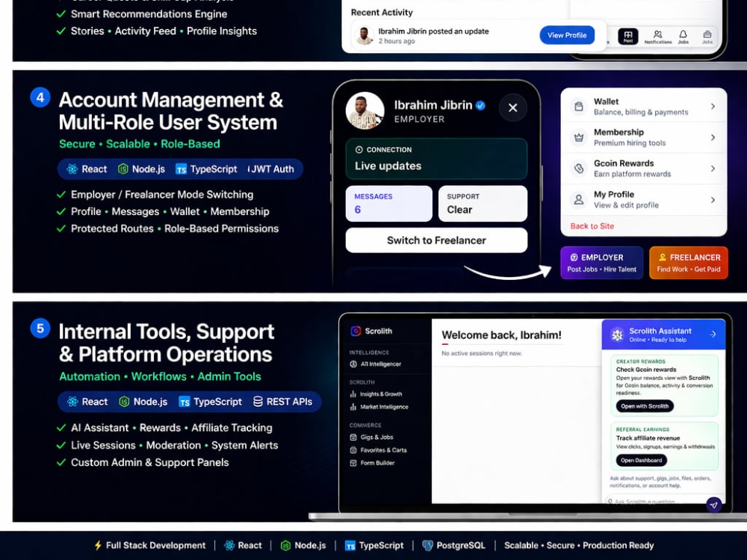
Task: Click "Earn platform rewards" subtitle
Action: [632, 174]
